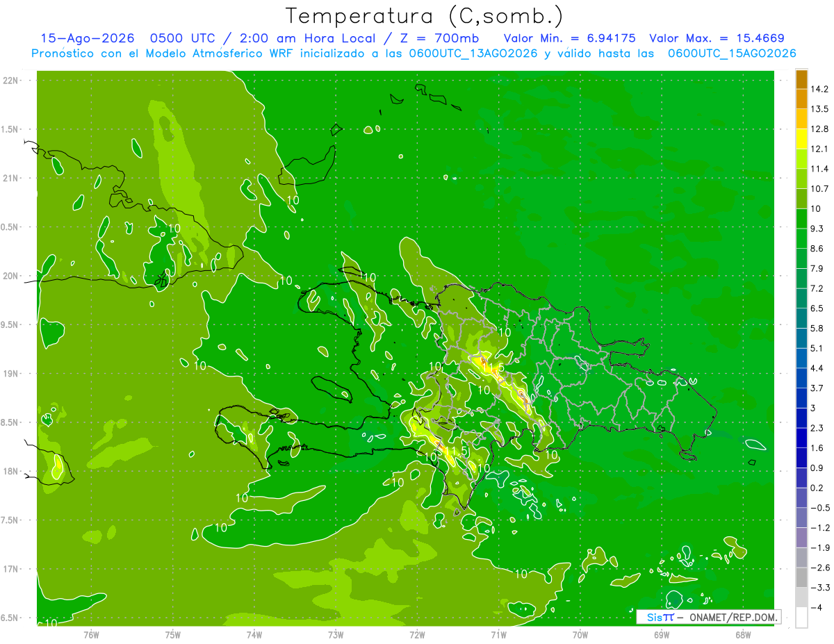Click the "21N" latitude label
This screenshot has height=644, width=834.
point(12,179)
